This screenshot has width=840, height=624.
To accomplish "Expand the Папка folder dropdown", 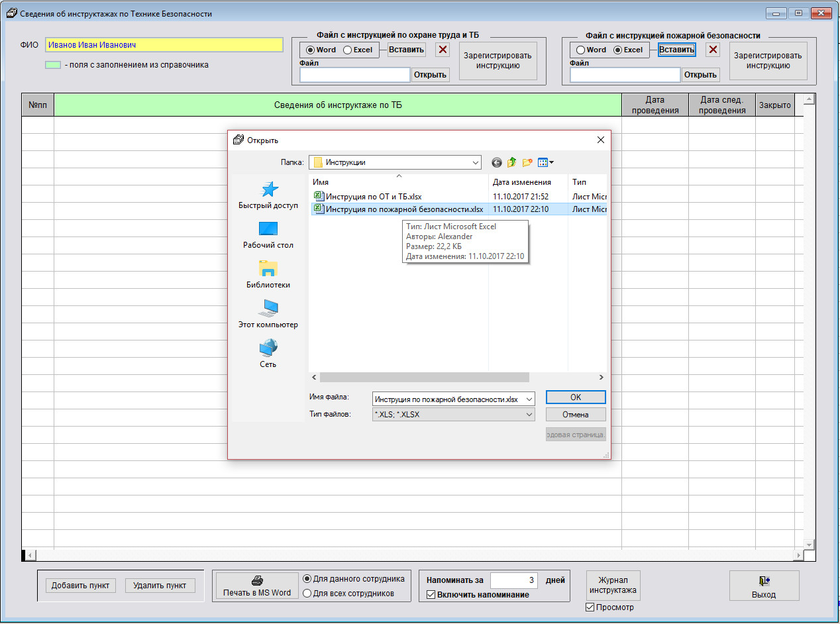I will click(475, 162).
